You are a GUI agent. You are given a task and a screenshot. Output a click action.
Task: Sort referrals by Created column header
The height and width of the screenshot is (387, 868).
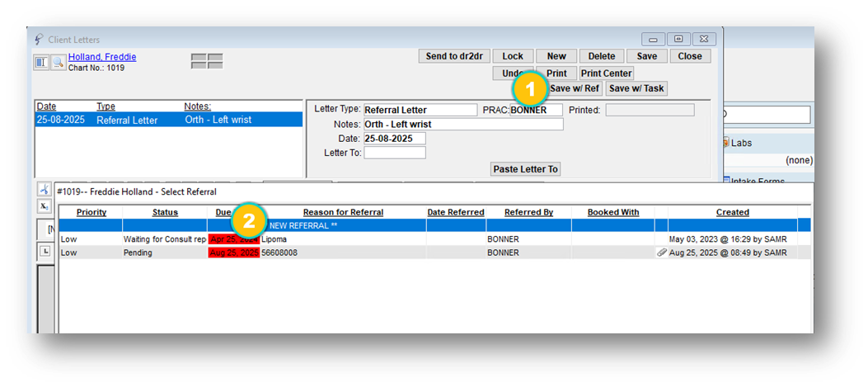coord(732,212)
